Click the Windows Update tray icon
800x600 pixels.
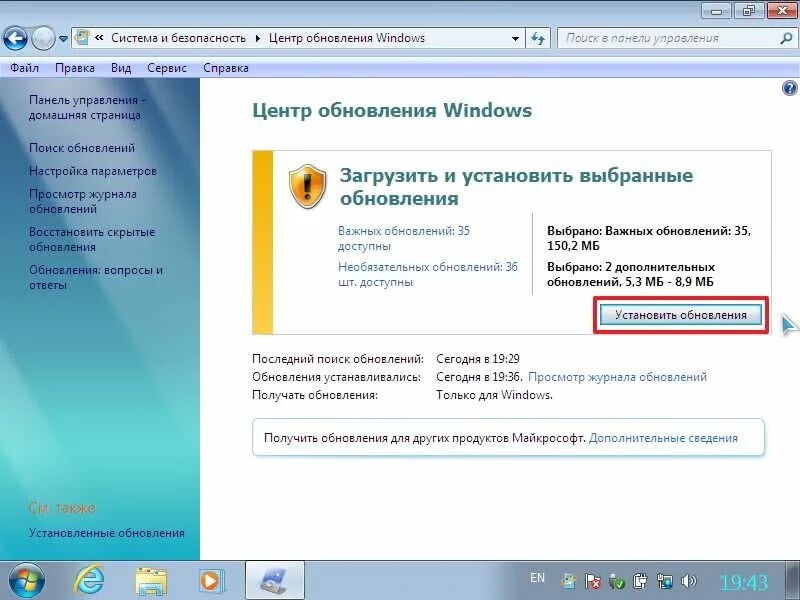(x=568, y=581)
